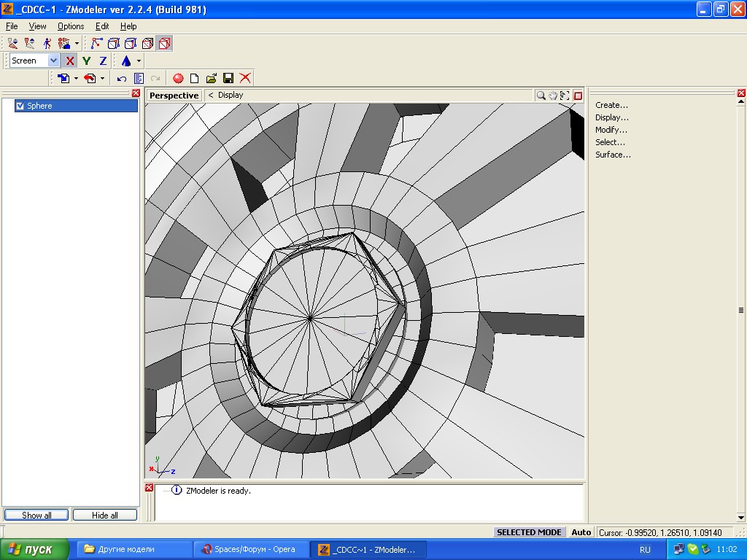
Task: Toggle the X axis constraint
Action: click(x=70, y=61)
